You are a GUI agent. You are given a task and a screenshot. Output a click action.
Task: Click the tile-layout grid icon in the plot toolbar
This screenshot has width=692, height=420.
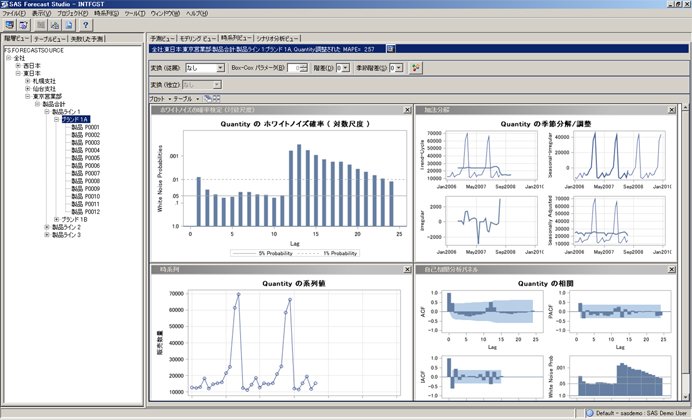click(x=216, y=99)
